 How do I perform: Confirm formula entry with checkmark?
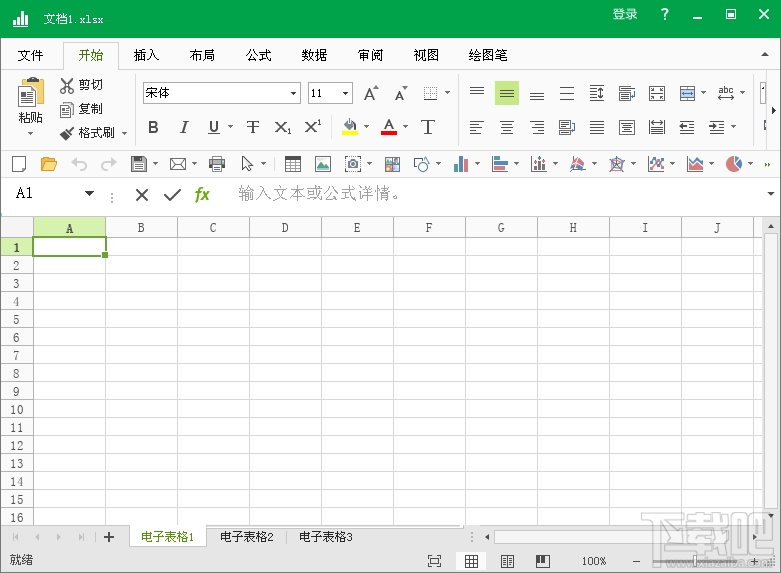coord(172,195)
